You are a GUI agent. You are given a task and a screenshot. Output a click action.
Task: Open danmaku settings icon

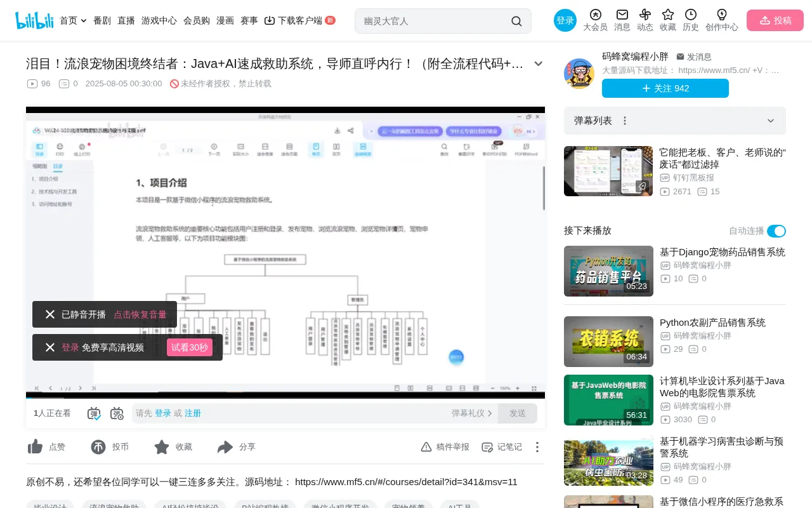coord(117,413)
